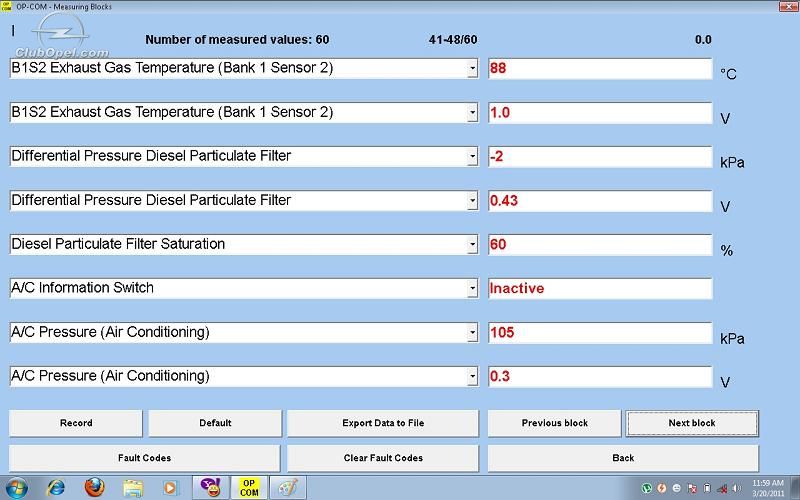Click the Back button
The height and width of the screenshot is (500, 800).
[623, 458]
